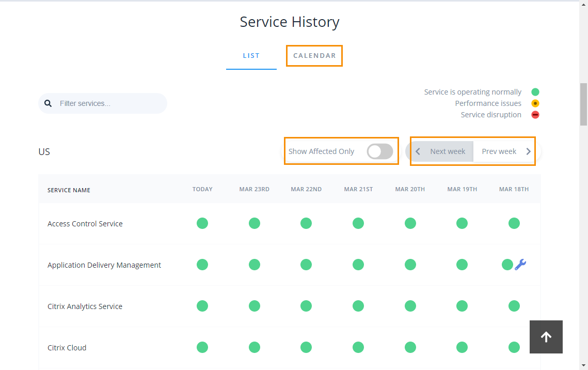This screenshot has height=370, width=588.
Task: Go to Next week
Action: (x=448, y=151)
